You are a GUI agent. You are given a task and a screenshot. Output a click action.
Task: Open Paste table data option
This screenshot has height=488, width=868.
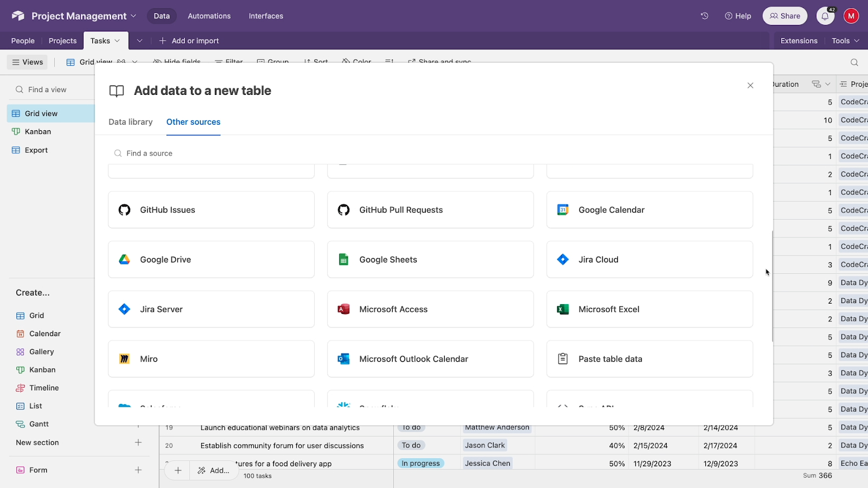[x=649, y=359]
